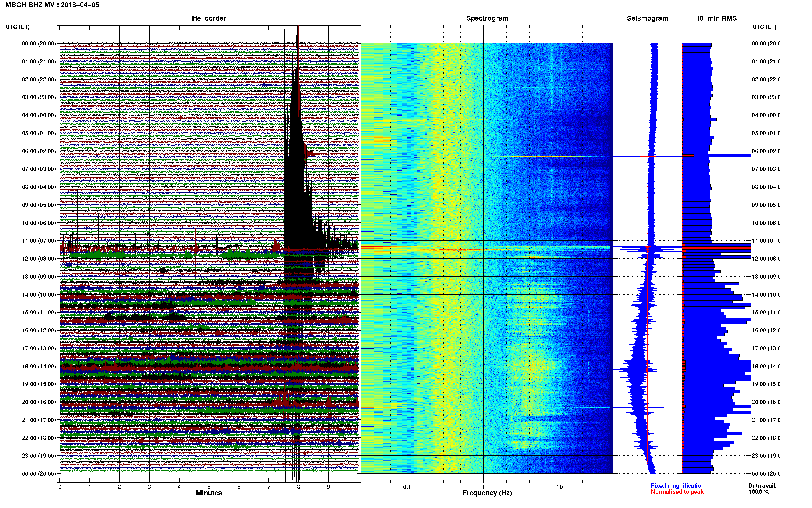Click left time label 11:00 (07:00)
Viewport: 812px width, 508px height.
(39, 241)
